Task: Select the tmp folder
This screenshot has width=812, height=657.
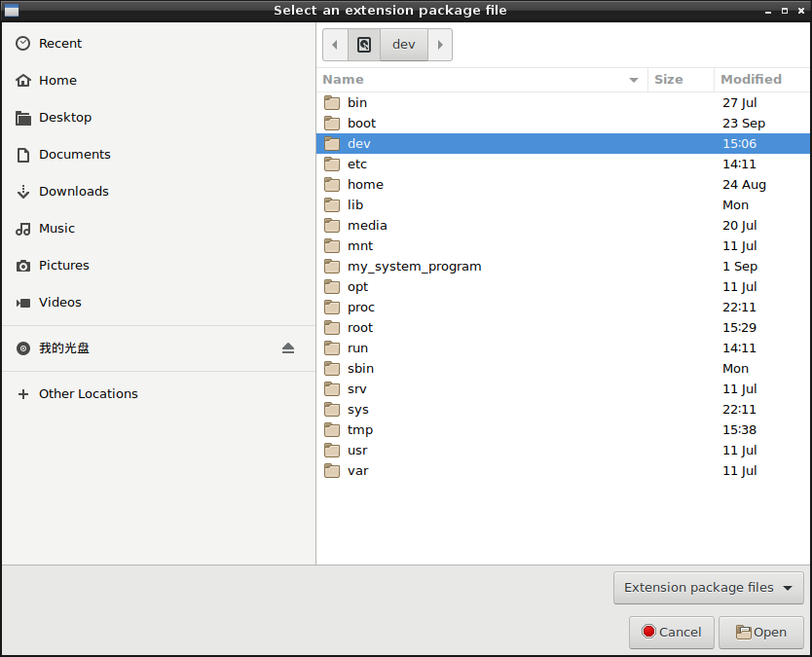Action: pos(563,429)
